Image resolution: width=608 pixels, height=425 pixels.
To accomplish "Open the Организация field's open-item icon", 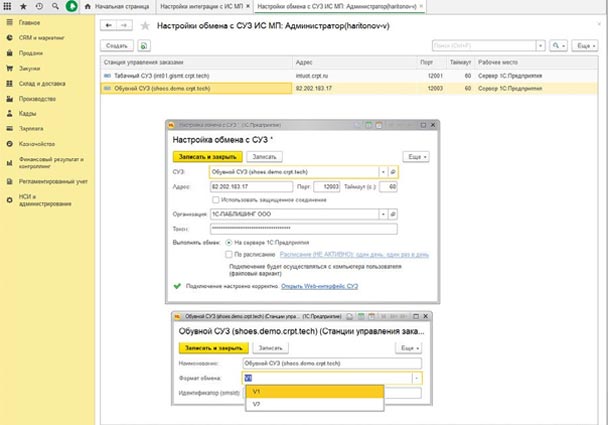I will click(393, 214).
